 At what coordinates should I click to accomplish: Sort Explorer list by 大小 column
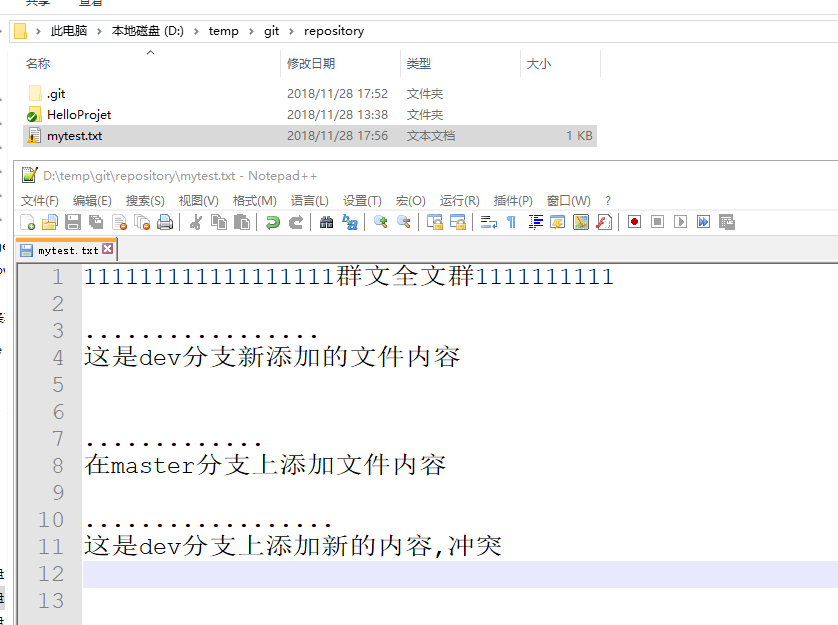[538, 64]
